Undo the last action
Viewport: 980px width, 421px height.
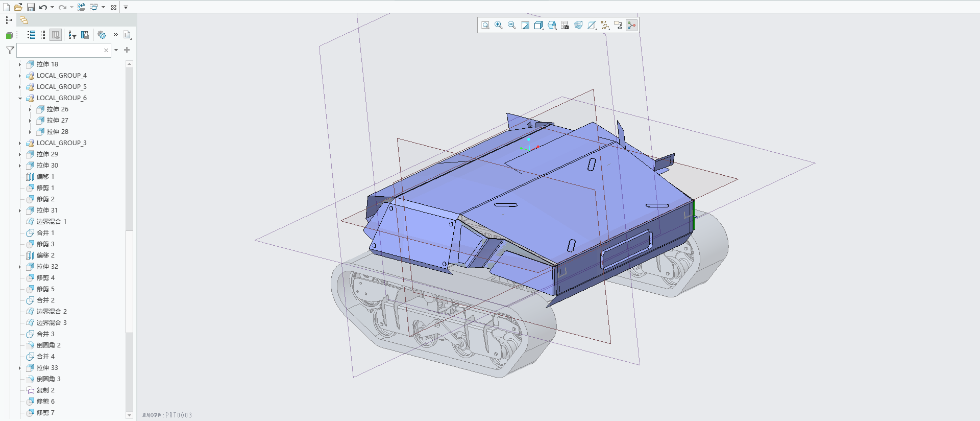pos(43,7)
